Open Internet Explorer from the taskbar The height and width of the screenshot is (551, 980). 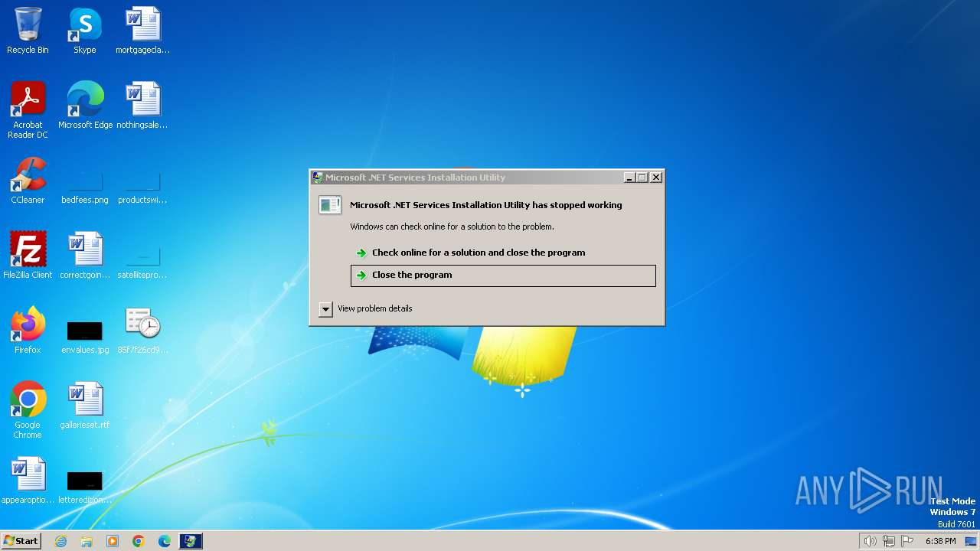pos(60,541)
